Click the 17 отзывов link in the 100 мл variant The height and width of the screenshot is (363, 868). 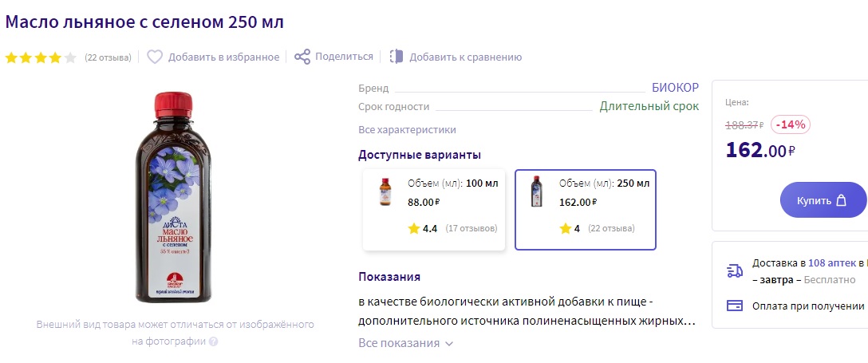(x=471, y=228)
